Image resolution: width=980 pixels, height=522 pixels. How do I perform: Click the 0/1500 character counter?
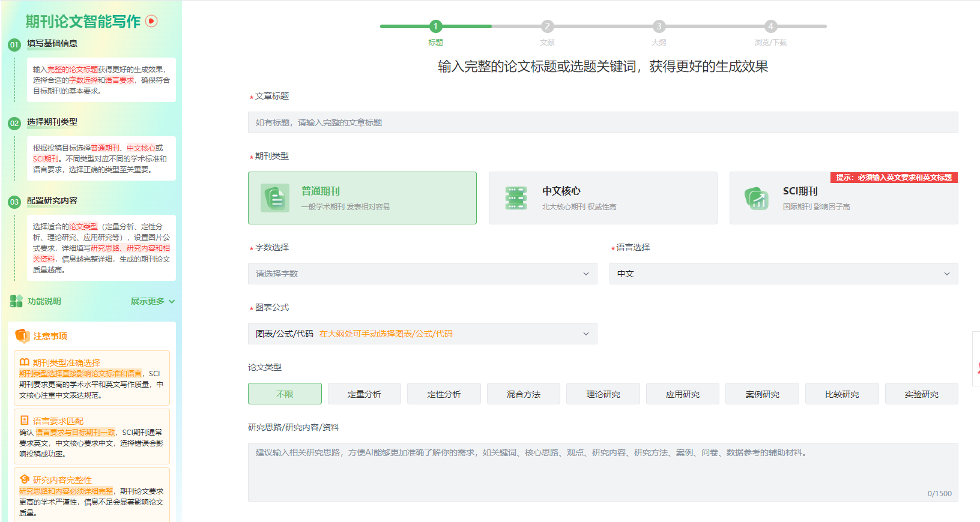coord(940,494)
